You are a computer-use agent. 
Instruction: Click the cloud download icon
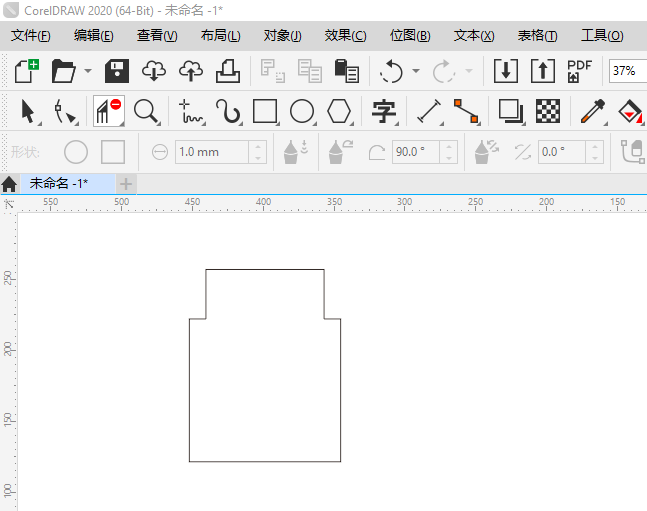pyautogui.click(x=154, y=71)
